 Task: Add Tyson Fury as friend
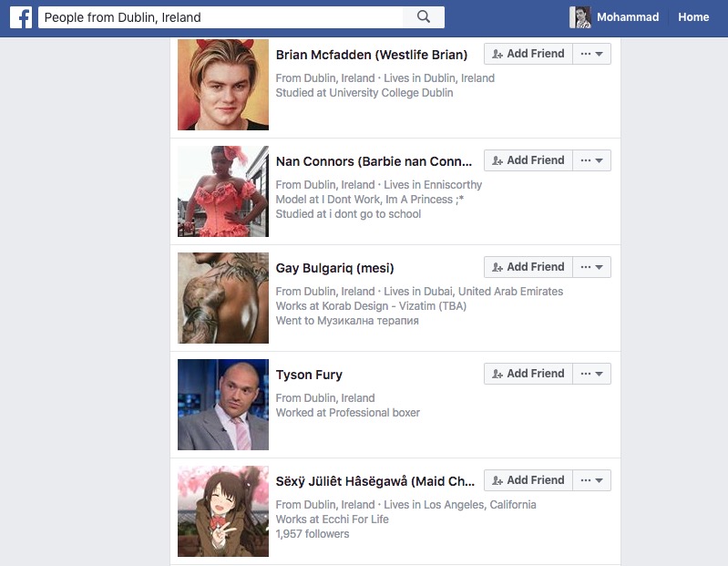pyautogui.click(x=528, y=374)
